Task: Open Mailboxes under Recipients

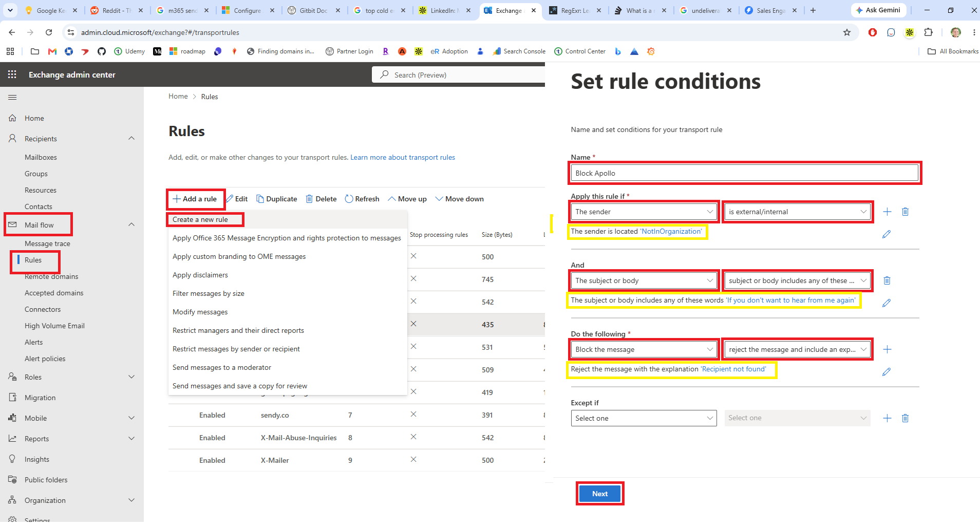Action: [41, 157]
